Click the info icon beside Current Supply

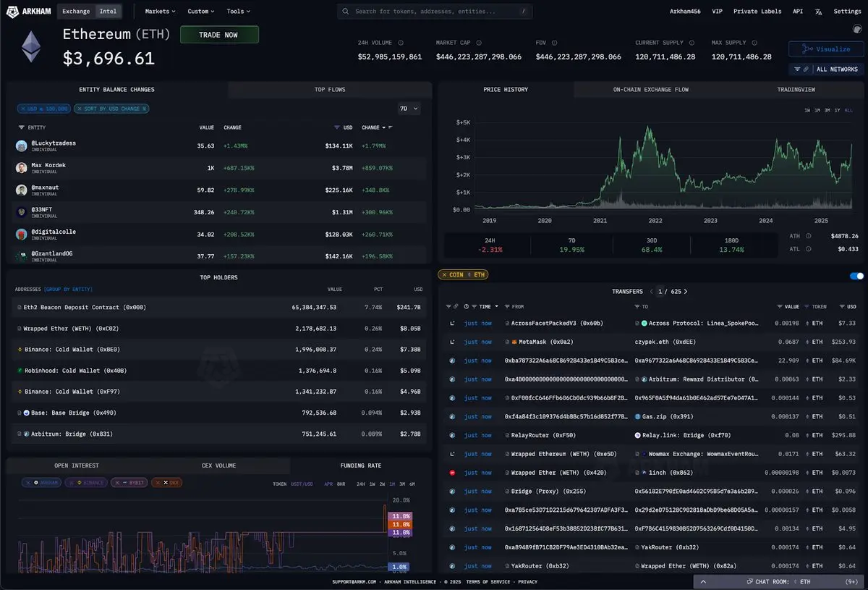click(690, 43)
